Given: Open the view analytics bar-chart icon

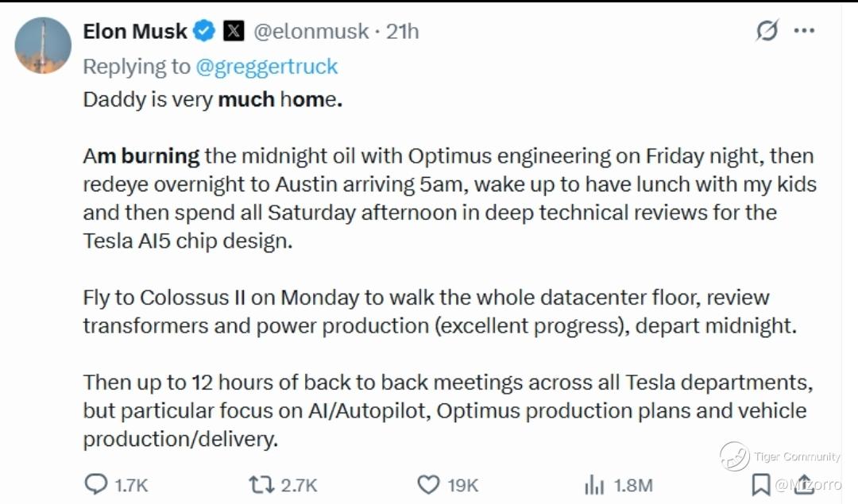Looking at the screenshot, I should click(594, 483).
